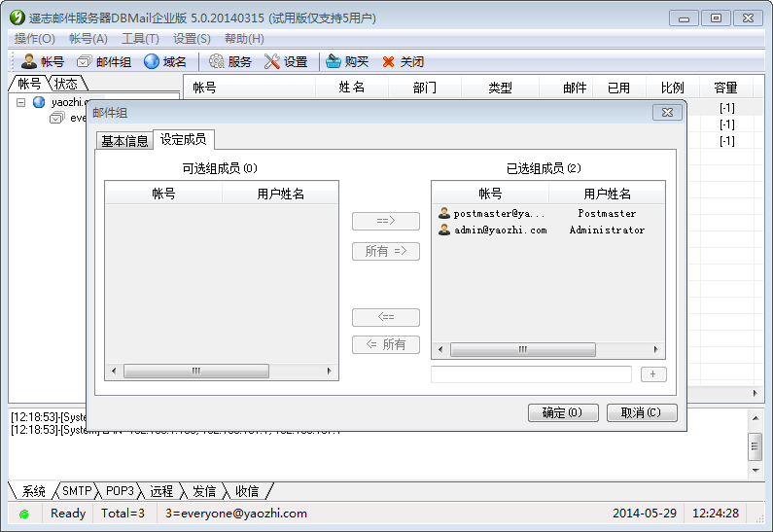Click the green status indicator in status bar

(x=24, y=514)
